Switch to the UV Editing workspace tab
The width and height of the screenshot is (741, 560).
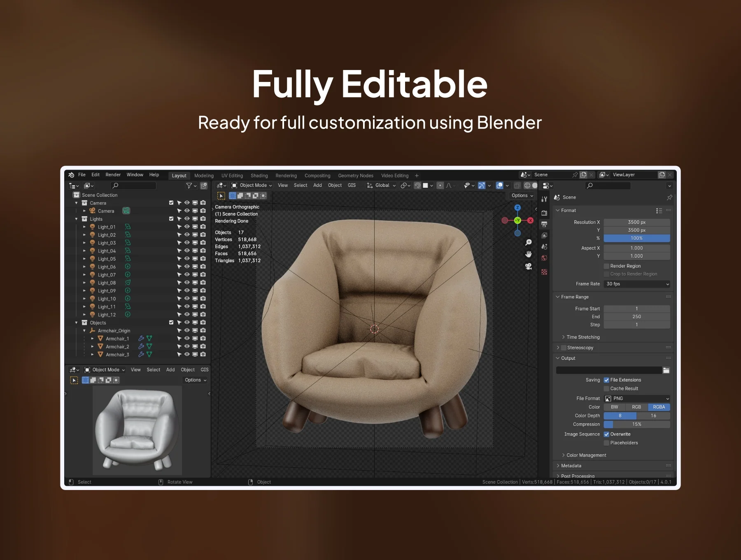click(x=232, y=176)
